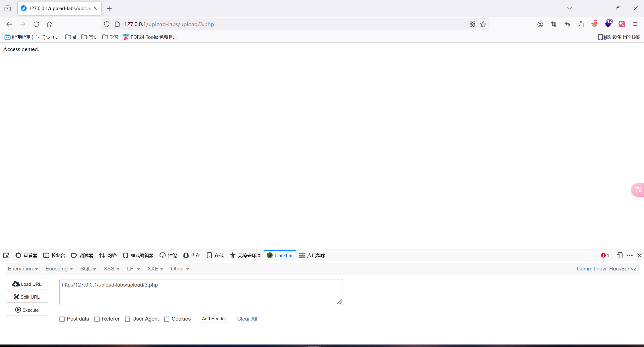Enable the Post data checkbox
The height and width of the screenshot is (347, 644).
[62, 319]
